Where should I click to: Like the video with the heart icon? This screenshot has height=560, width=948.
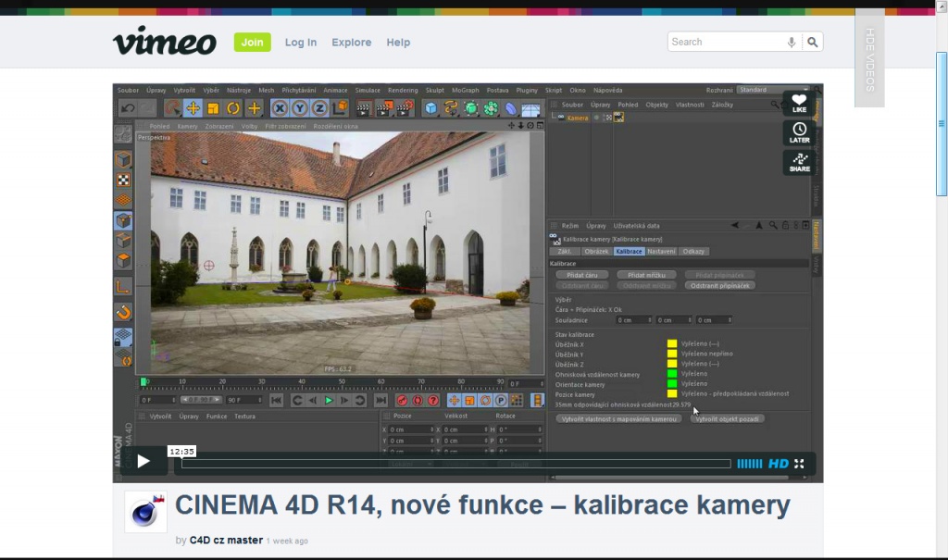click(799, 104)
